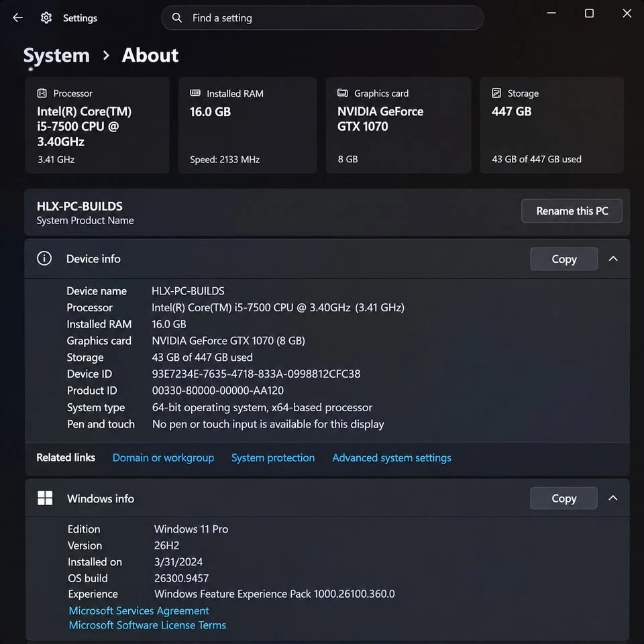
Task: Click the Storage drive icon
Action: pyautogui.click(x=496, y=93)
